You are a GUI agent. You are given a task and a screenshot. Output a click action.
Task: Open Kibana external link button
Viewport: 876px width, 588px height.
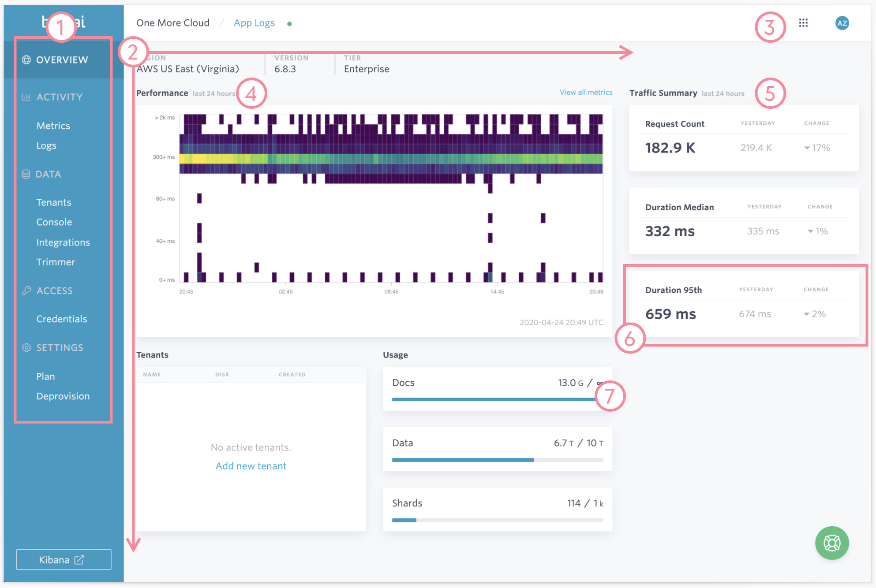pos(64,560)
